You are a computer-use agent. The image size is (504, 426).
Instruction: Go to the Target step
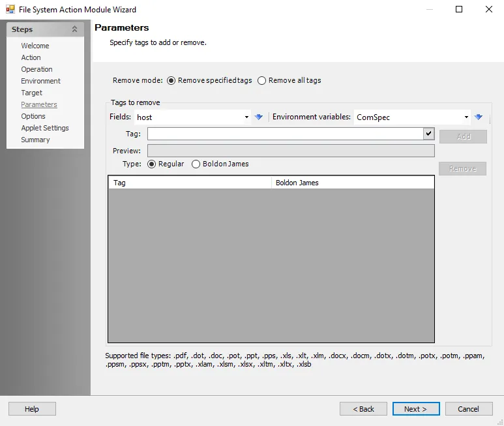(x=31, y=93)
